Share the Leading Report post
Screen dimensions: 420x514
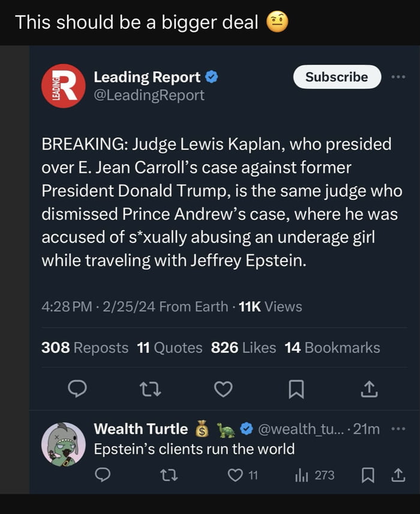point(369,390)
